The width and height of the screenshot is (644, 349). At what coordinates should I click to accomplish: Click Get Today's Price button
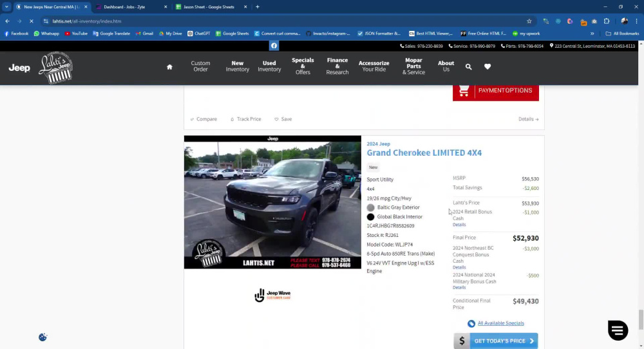click(x=496, y=341)
